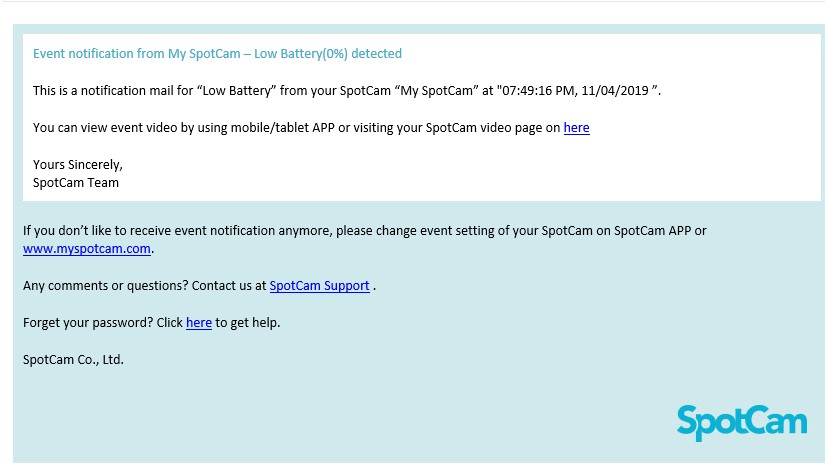The width and height of the screenshot is (825, 470).
Task: Click the "Yours Sincerely," line
Action: tap(78, 165)
